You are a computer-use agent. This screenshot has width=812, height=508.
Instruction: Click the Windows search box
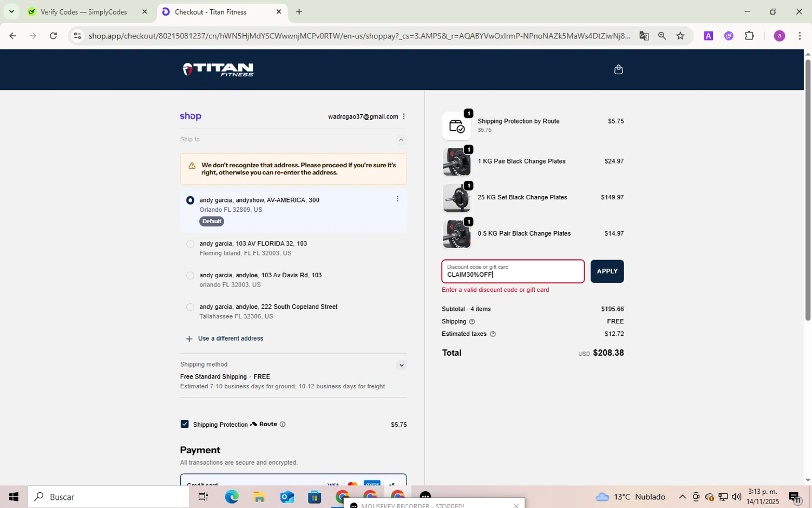click(x=108, y=497)
